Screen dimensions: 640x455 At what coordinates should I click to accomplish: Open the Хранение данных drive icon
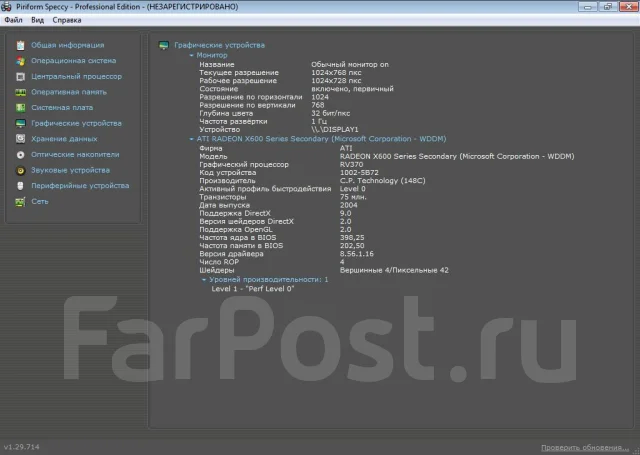coord(20,139)
